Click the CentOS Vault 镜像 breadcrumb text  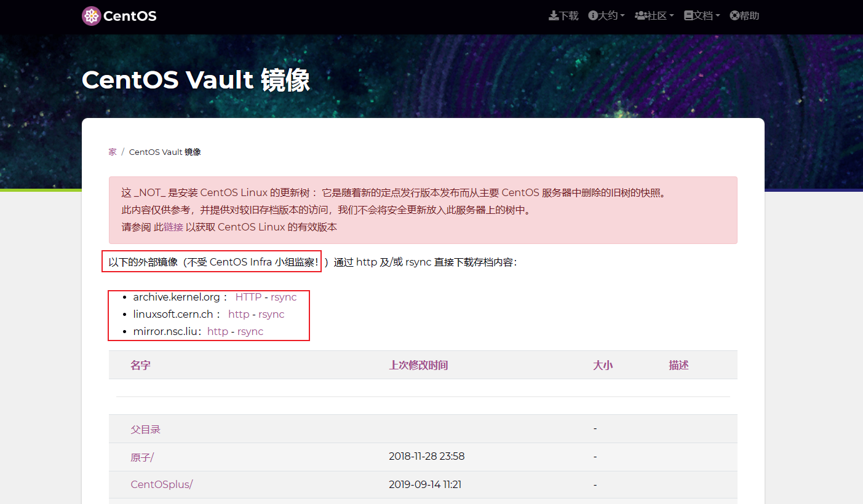(x=165, y=152)
